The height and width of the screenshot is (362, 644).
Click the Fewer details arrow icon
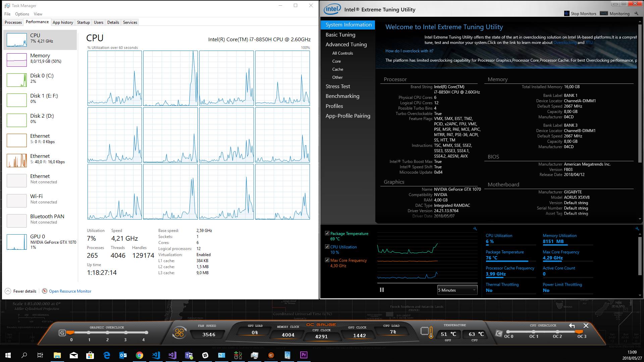point(8,291)
